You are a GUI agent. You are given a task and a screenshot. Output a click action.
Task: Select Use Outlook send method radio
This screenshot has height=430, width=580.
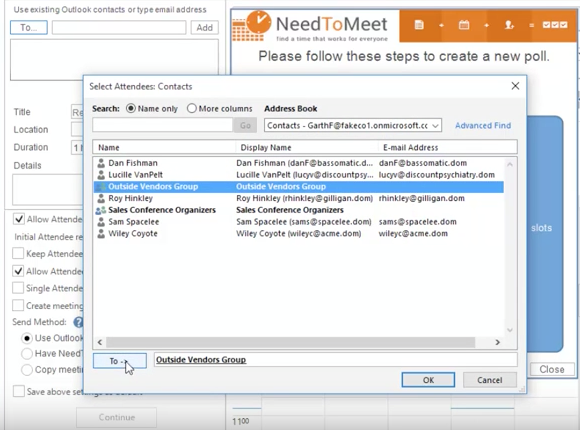27,338
